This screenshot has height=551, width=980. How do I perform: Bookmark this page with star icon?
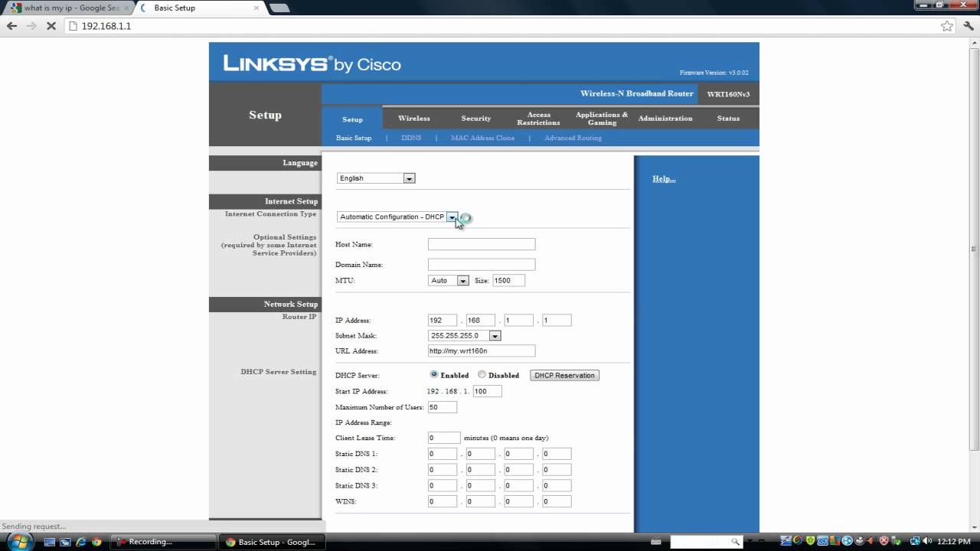tap(947, 26)
